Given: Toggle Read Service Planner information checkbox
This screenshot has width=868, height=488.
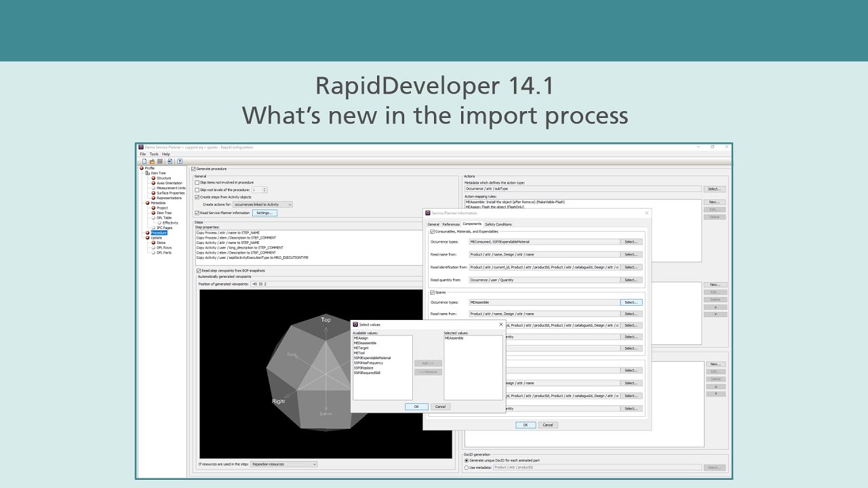Looking at the screenshot, I should click(x=197, y=213).
